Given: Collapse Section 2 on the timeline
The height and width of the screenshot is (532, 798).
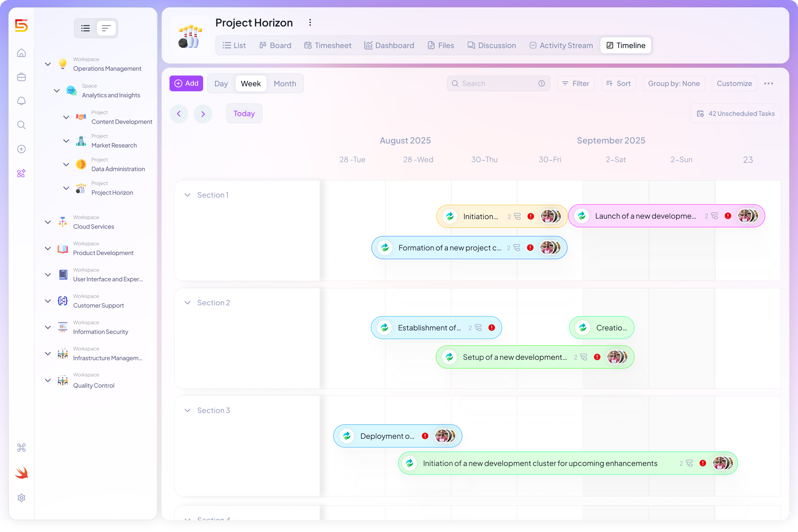Looking at the screenshot, I should coord(187,302).
